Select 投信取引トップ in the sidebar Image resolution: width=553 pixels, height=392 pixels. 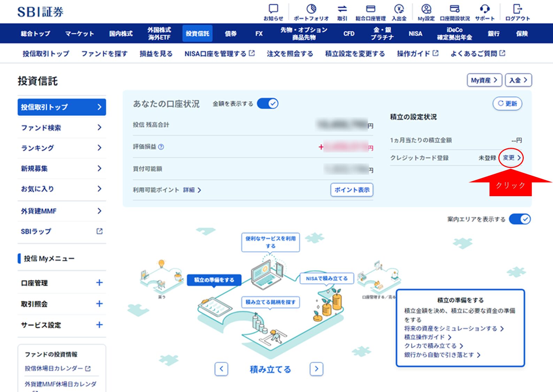coord(62,107)
